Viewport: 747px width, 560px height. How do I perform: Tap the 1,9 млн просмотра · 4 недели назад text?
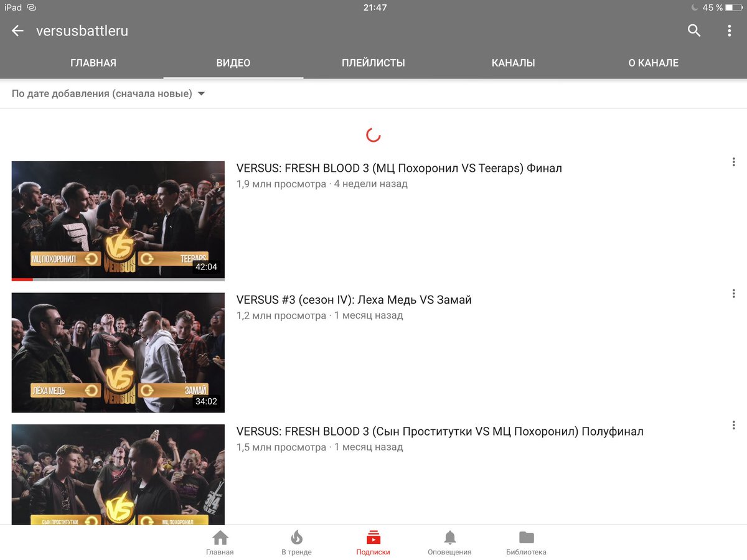point(322,184)
